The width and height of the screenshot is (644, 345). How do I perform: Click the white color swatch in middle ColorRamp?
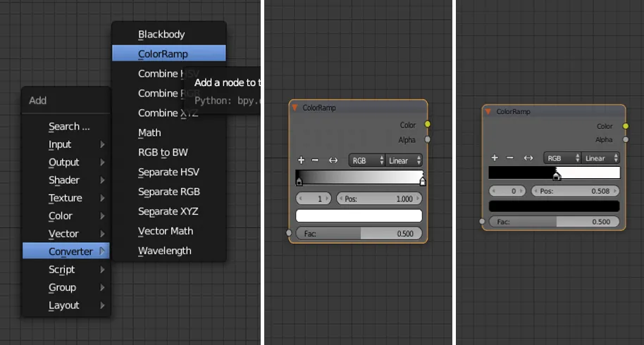coord(359,215)
